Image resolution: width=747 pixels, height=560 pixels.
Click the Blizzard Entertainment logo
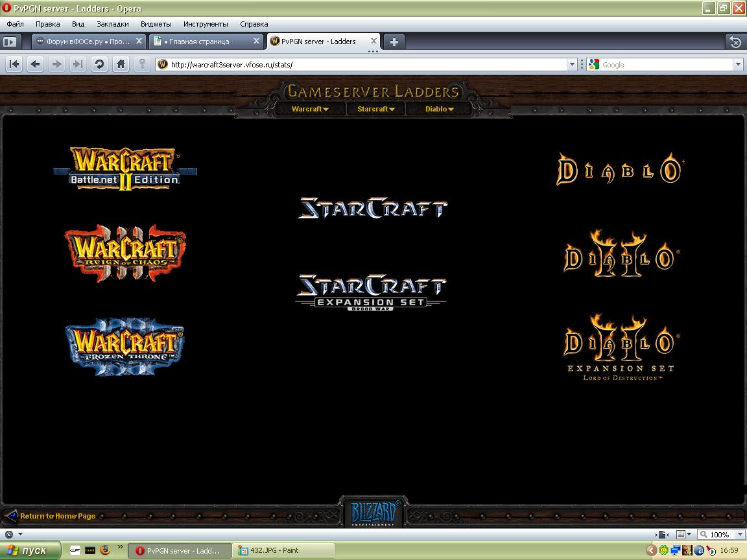click(x=373, y=513)
